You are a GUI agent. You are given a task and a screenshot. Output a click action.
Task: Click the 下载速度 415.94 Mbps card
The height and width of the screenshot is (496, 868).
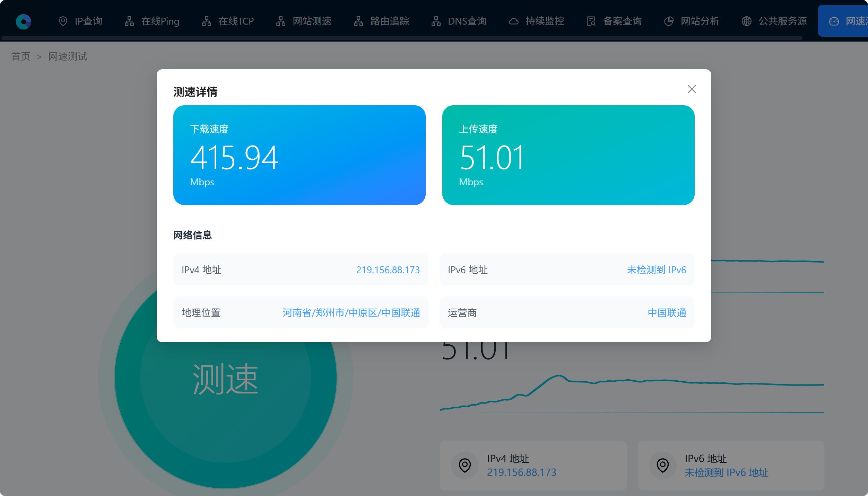coord(299,155)
